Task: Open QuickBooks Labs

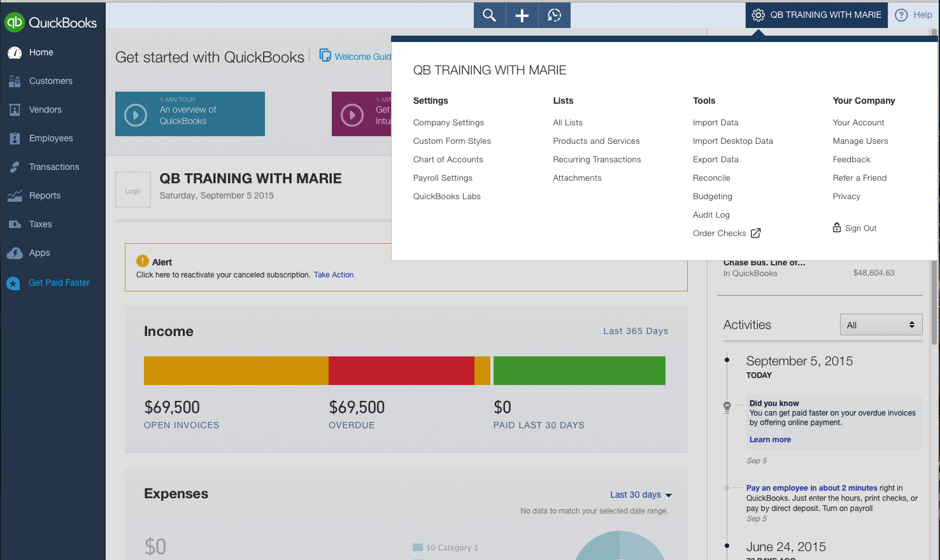Action: point(447,197)
